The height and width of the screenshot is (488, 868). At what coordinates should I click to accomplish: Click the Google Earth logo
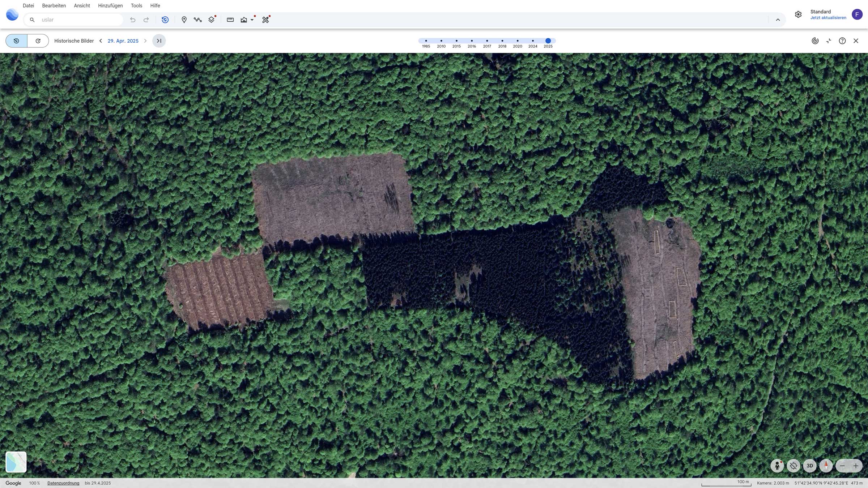point(12,14)
